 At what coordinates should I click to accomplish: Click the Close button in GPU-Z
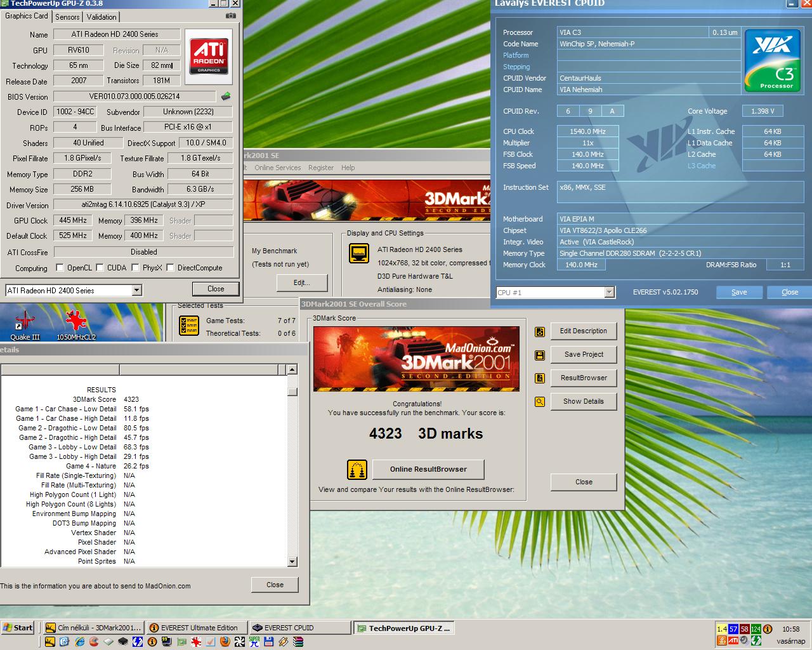(216, 289)
